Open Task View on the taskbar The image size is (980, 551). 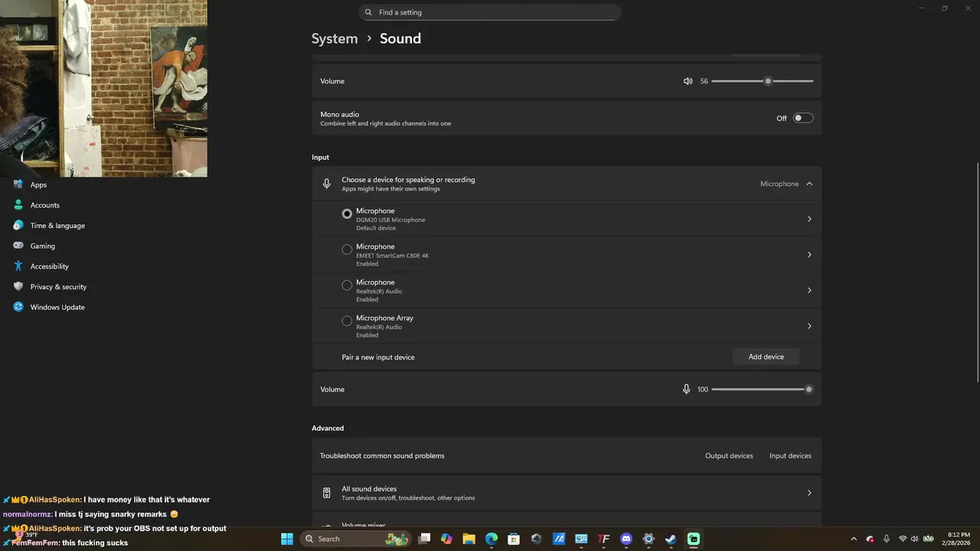425,539
